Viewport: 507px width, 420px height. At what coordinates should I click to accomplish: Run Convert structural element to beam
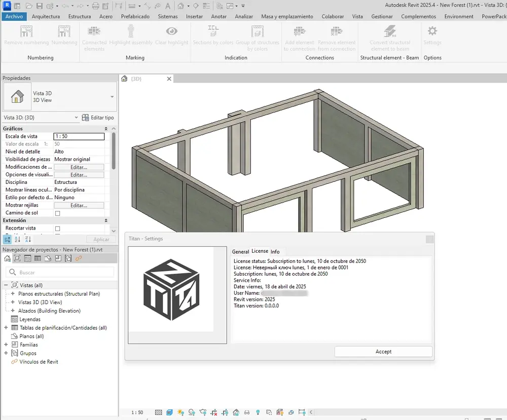(390, 31)
